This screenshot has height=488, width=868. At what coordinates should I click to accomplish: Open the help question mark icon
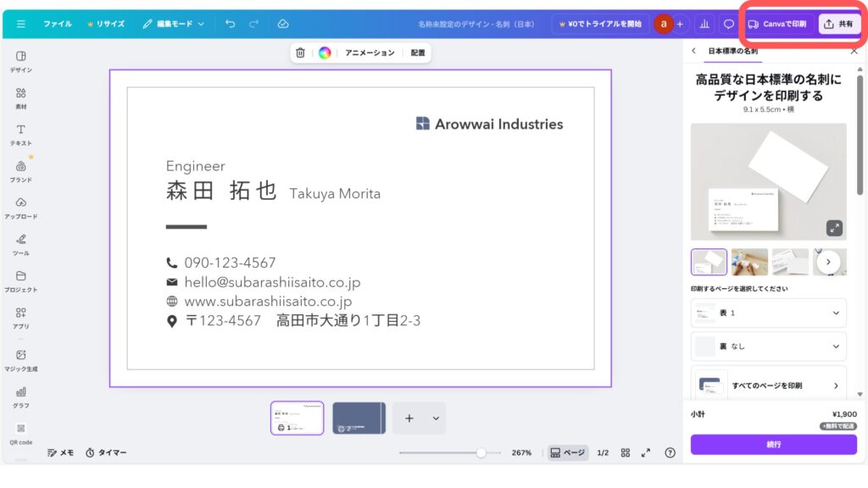[670, 452]
